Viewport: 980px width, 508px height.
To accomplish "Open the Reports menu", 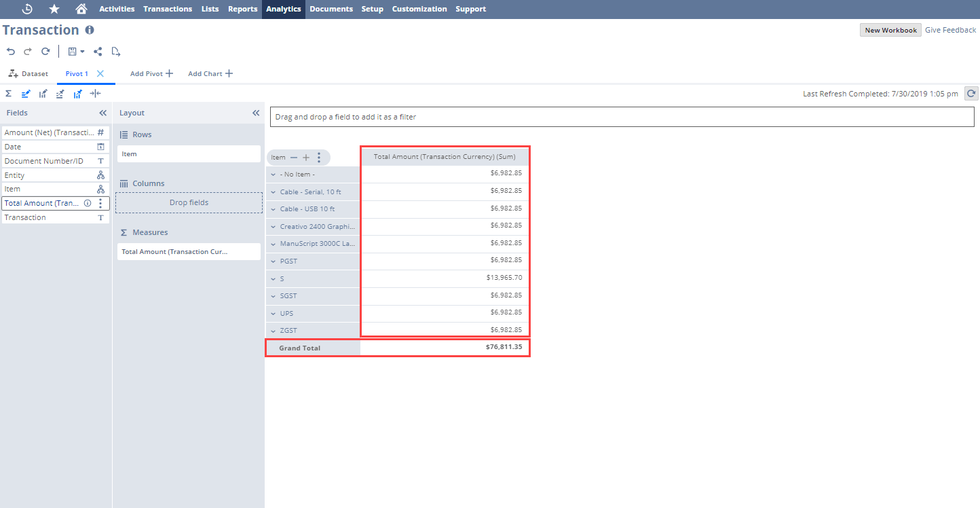I will pos(243,9).
